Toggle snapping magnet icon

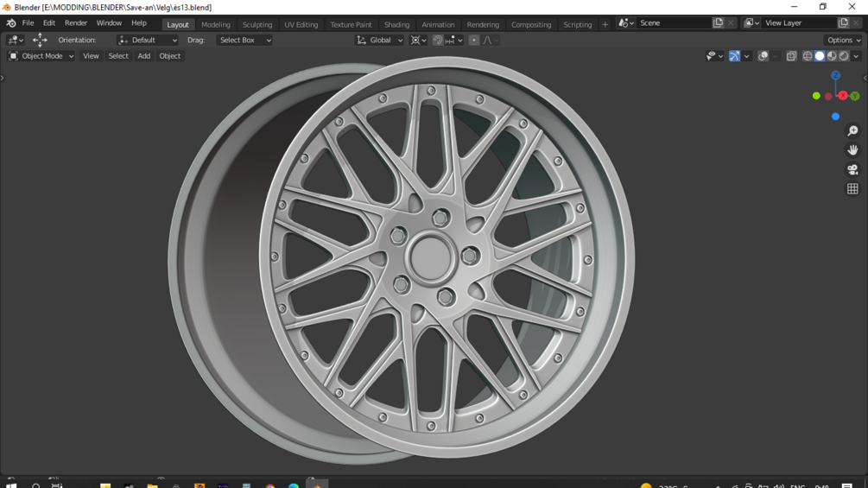click(438, 40)
